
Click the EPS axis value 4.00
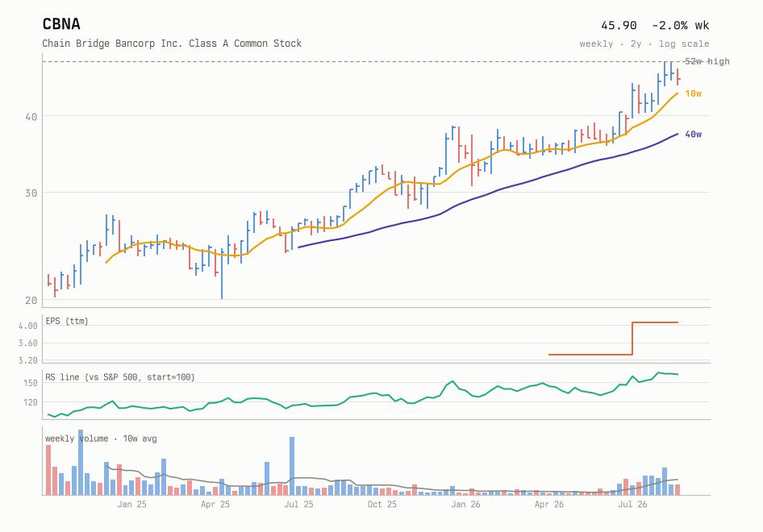28,326
